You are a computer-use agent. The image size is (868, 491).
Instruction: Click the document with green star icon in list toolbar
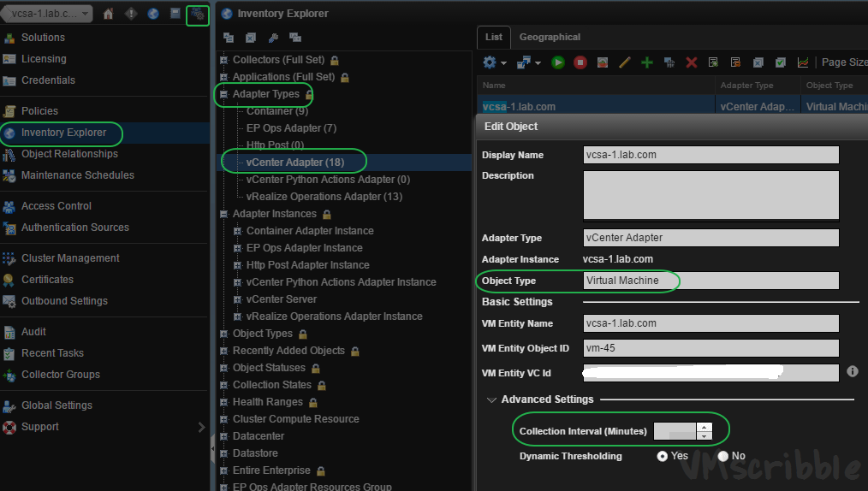click(714, 62)
